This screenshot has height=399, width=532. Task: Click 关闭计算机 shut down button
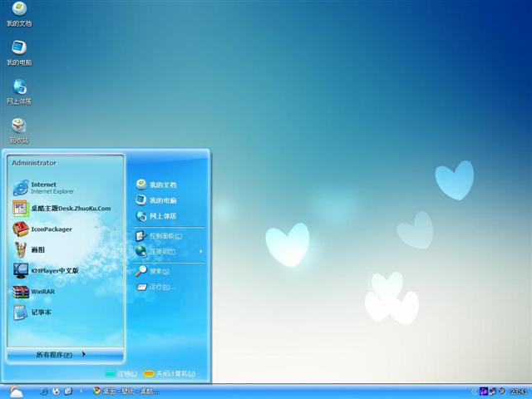[170, 373]
